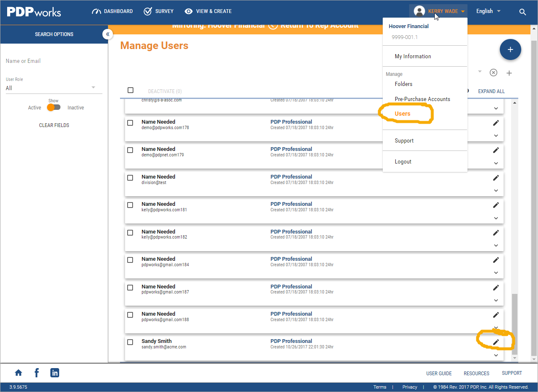Expand the kelly@pdpworks.com181 user row

(496, 218)
